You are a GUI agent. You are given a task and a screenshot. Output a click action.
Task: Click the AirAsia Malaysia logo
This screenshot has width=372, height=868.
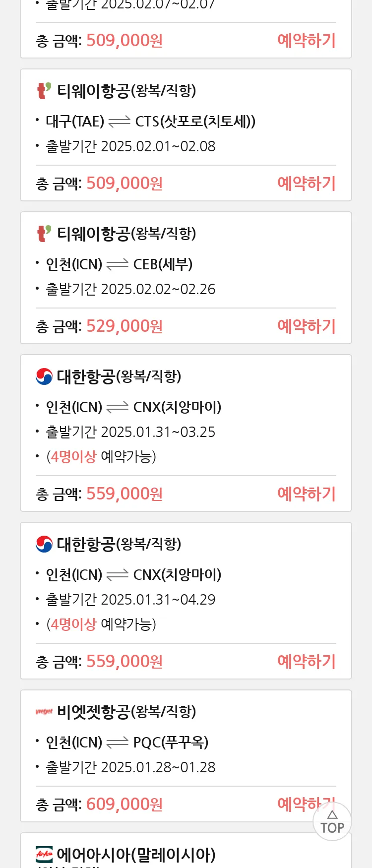44,855
